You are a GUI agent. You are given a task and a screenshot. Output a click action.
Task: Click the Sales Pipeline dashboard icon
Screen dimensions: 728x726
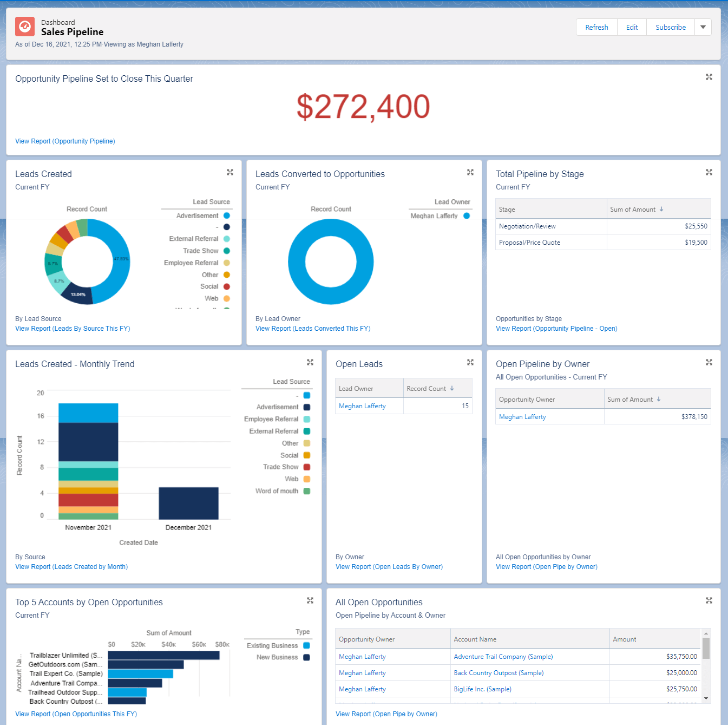25,27
